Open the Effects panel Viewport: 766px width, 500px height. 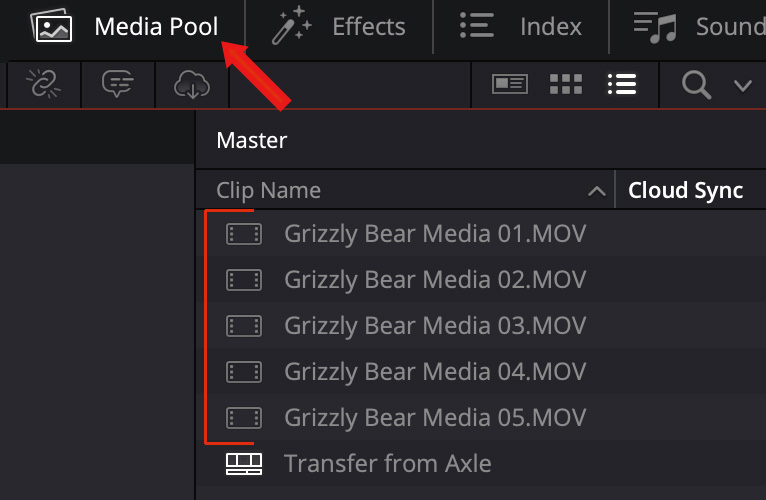click(339, 27)
